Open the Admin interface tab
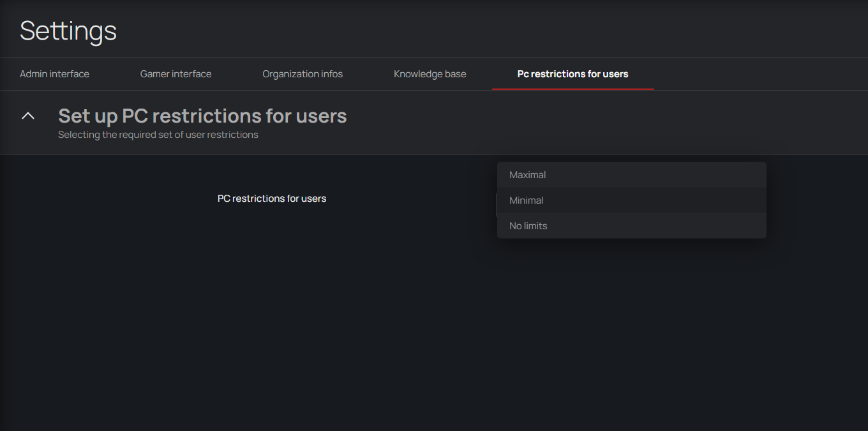868x431 pixels. click(54, 74)
